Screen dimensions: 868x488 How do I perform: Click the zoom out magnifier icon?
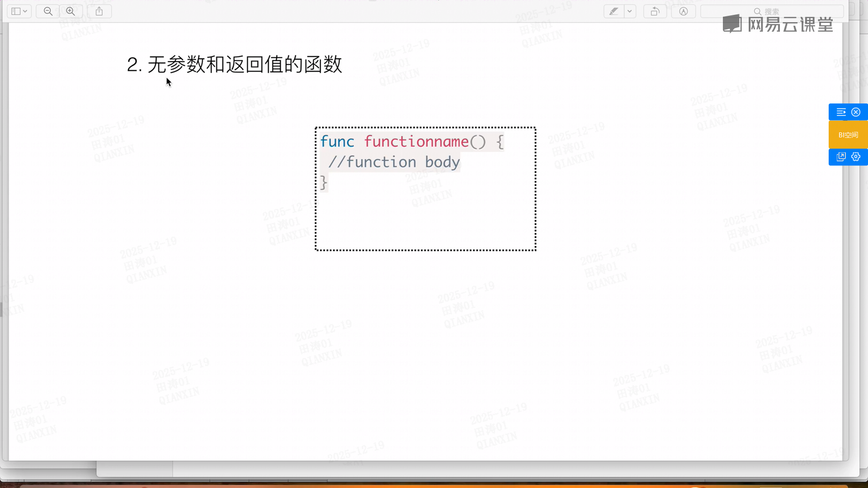tap(48, 11)
